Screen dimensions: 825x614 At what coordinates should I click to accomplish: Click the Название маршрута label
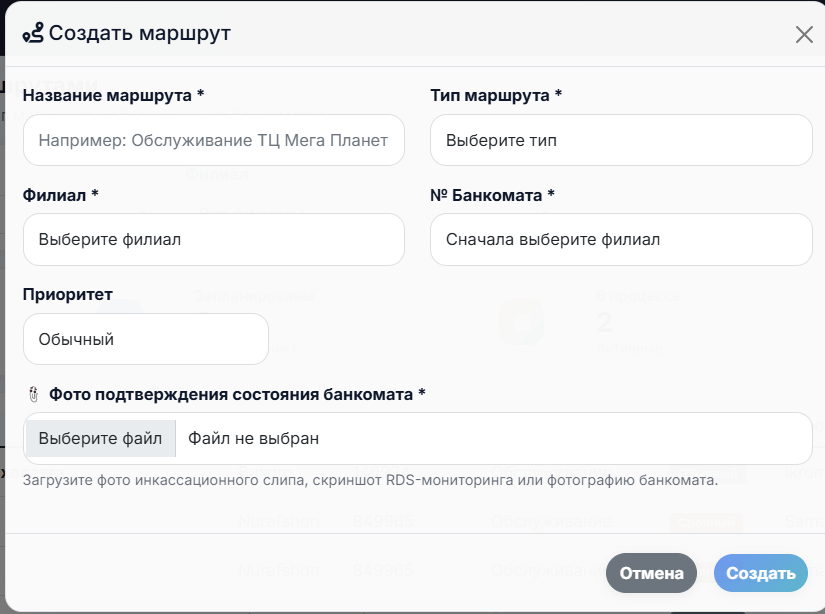113,95
